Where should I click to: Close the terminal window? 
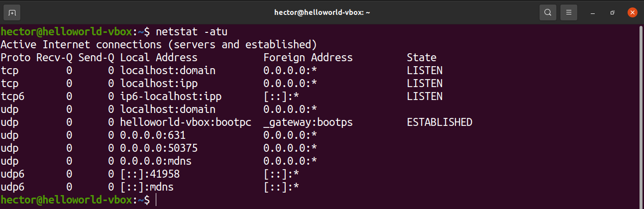click(633, 12)
